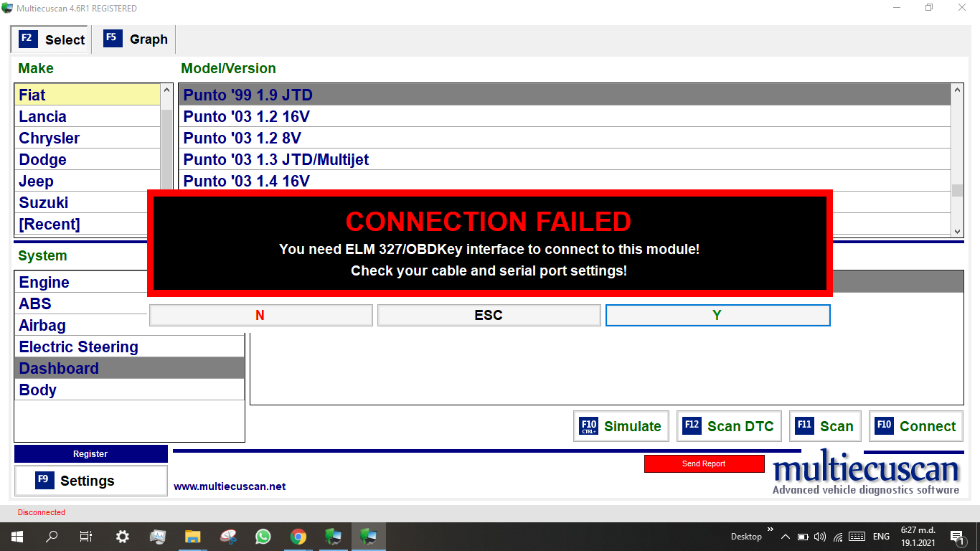Image resolution: width=980 pixels, height=551 pixels.
Task: Select Punto '03 1.2 8V model
Action: point(565,138)
